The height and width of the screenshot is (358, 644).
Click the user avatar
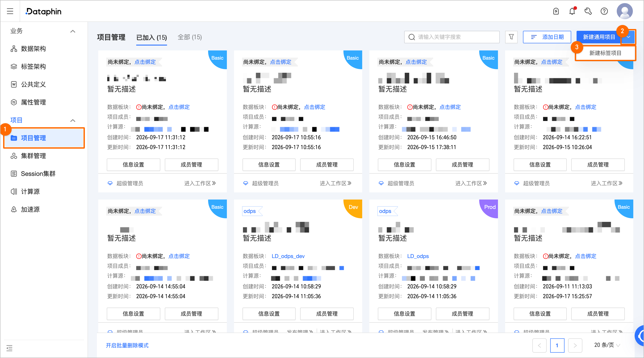pyautogui.click(x=625, y=11)
